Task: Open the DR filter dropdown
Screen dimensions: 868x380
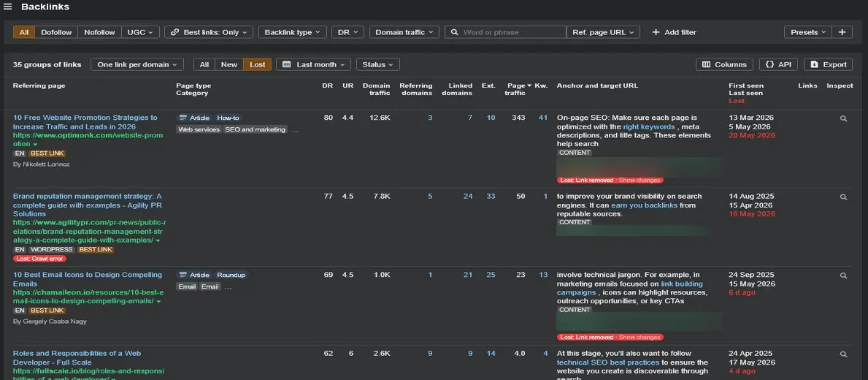Action: pos(348,32)
